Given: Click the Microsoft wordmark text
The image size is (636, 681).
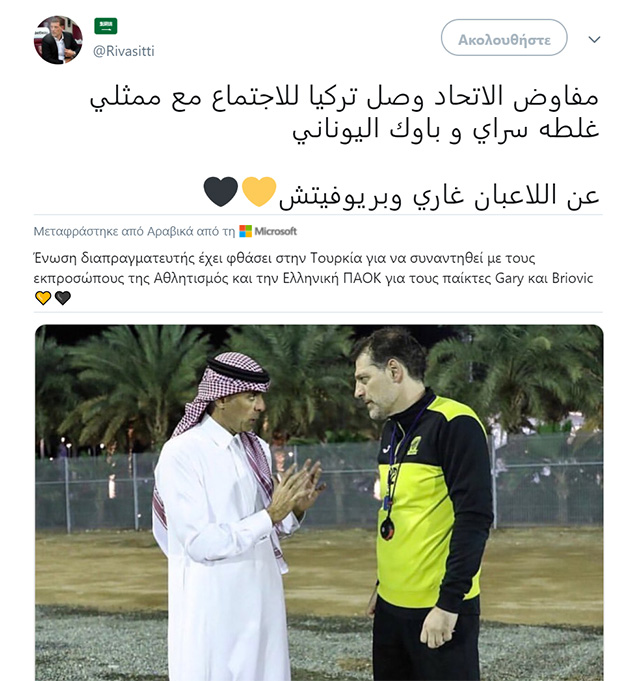Looking at the screenshot, I should 275,231.
